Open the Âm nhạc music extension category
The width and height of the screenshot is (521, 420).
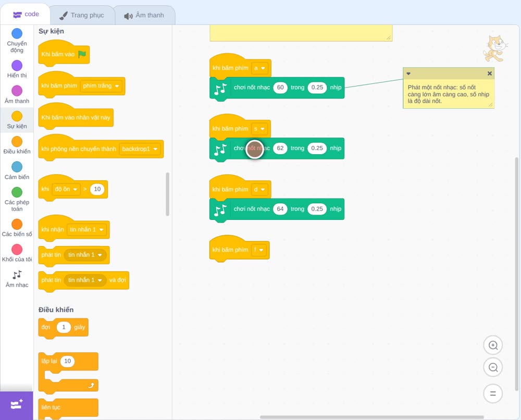coord(17,279)
